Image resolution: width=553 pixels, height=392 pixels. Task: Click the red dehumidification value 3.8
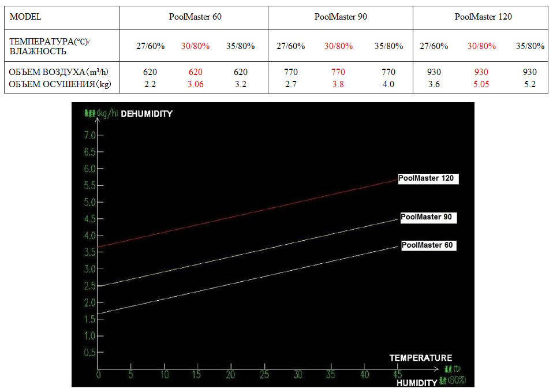tap(338, 84)
